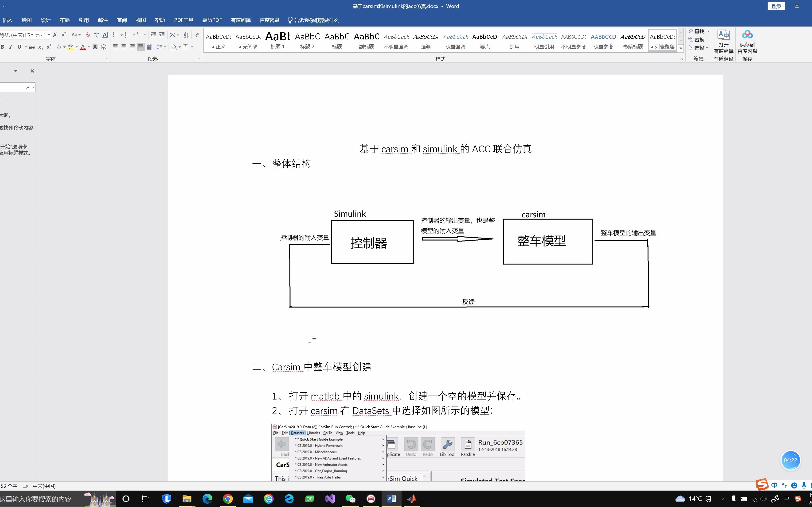This screenshot has width=812, height=507.
Task: Click the enclosed character (字) icon
Action: [104, 47]
